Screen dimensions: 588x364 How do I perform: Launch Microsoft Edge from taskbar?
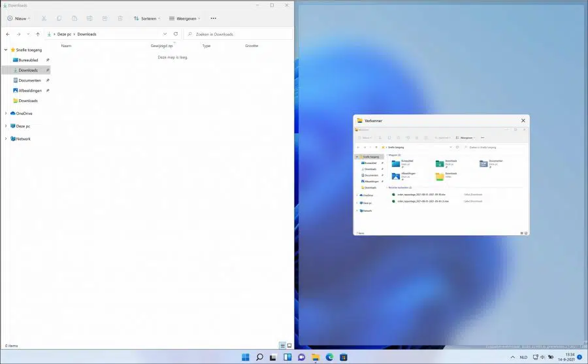[x=330, y=357]
